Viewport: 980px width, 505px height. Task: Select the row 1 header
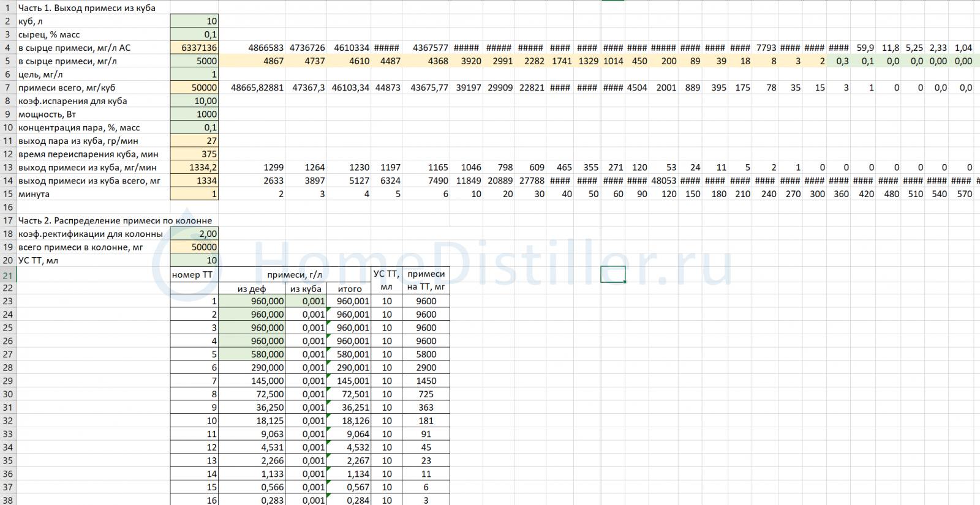[x=7, y=8]
